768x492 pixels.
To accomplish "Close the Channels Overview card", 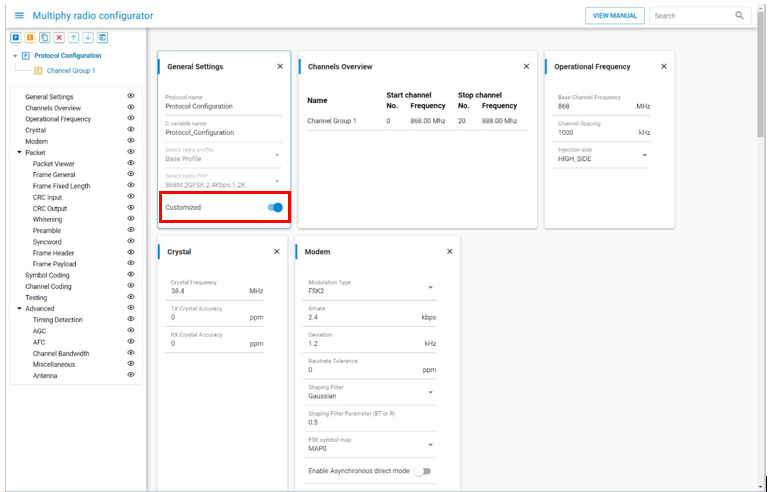I will pyautogui.click(x=527, y=67).
